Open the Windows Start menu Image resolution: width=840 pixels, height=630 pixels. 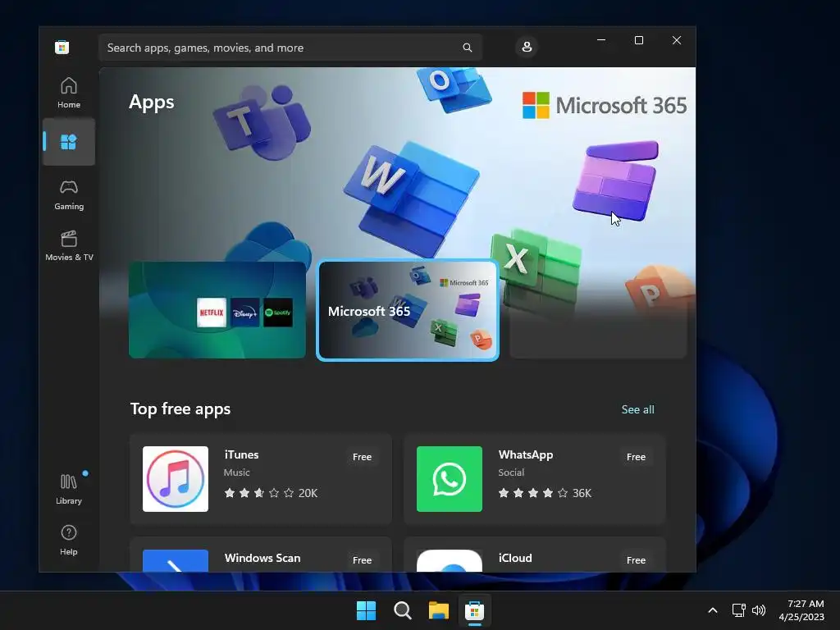pyautogui.click(x=367, y=610)
